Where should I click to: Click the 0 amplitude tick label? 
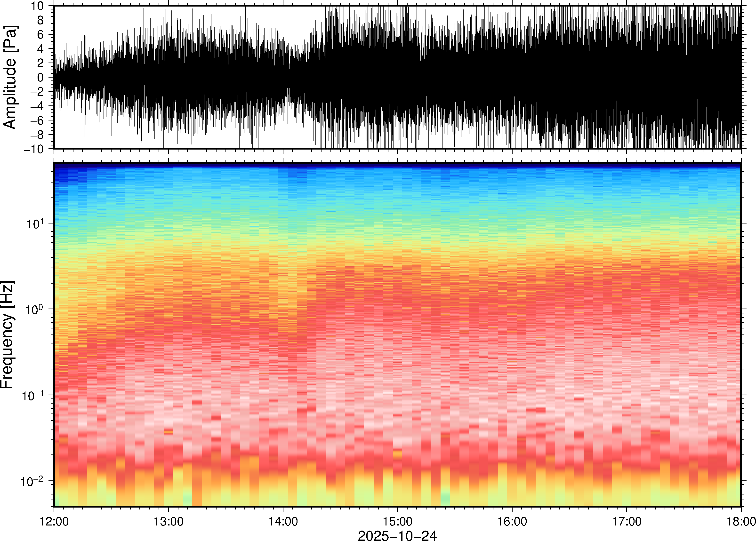click(x=40, y=78)
